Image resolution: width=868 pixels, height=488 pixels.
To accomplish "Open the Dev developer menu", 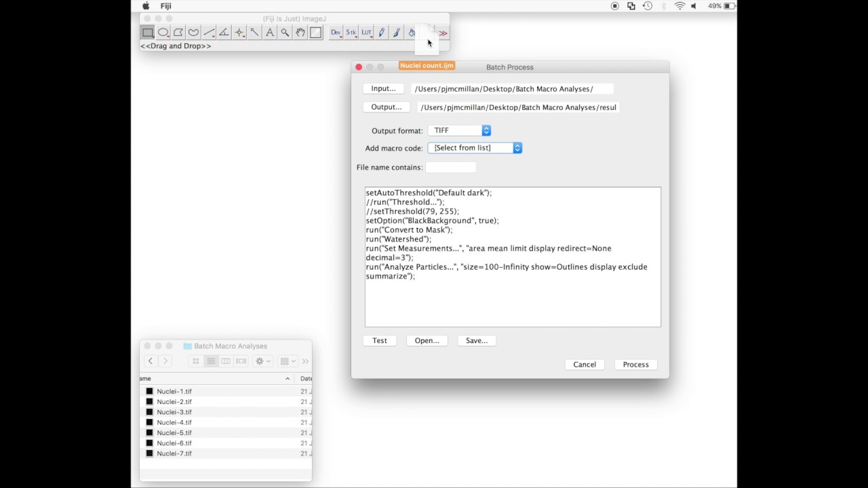I will [336, 33].
